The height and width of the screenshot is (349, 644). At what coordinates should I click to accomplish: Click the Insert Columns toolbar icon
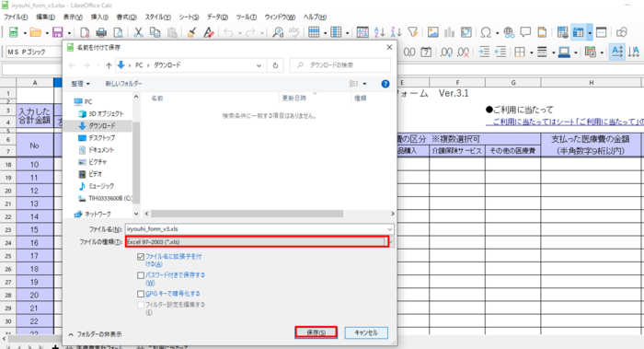pos(336,32)
